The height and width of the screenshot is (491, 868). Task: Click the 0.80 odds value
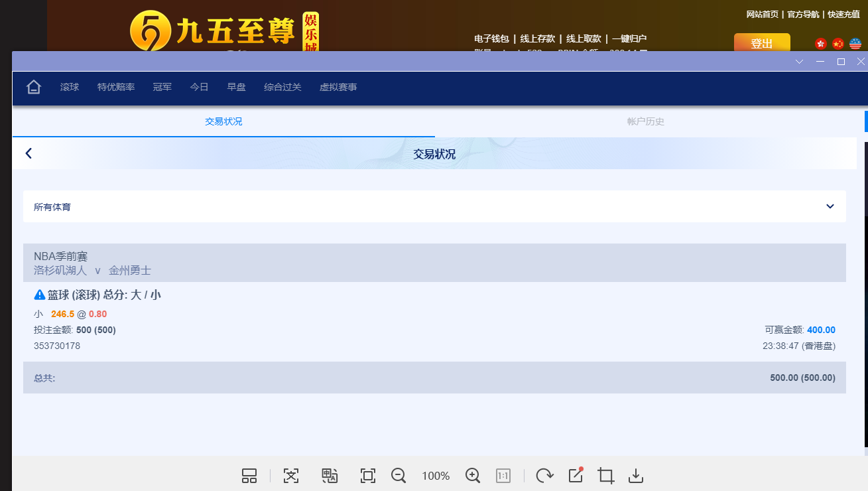pyautogui.click(x=97, y=314)
